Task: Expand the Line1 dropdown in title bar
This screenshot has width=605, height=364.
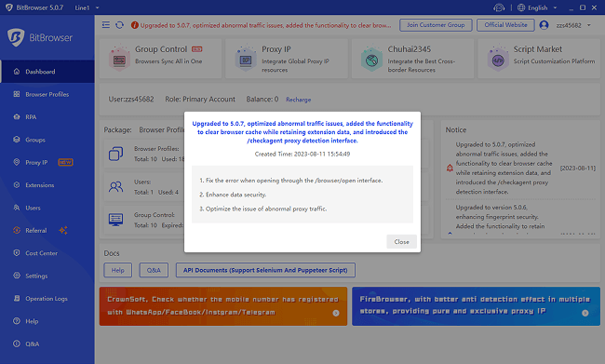Action: pos(97,7)
